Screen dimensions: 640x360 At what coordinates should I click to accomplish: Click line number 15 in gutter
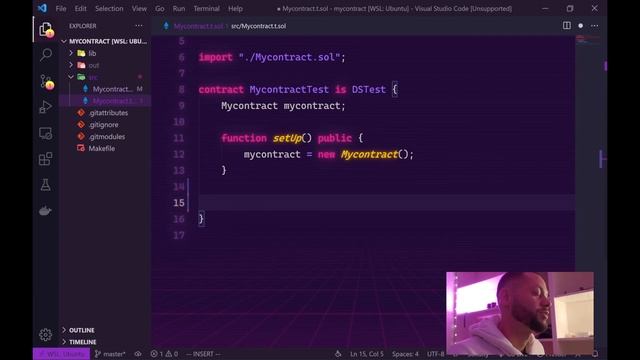pyautogui.click(x=179, y=203)
